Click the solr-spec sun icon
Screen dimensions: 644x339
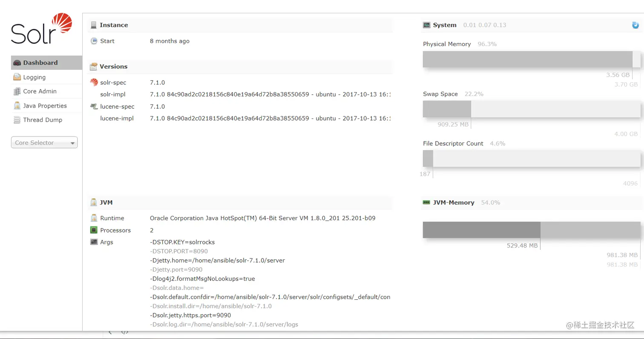pos(94,82)
